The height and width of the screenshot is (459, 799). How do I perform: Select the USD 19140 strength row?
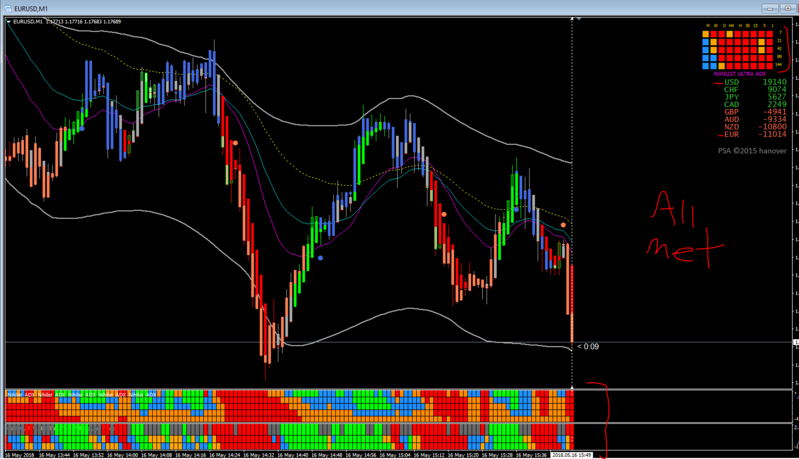[x=755, y=82]
